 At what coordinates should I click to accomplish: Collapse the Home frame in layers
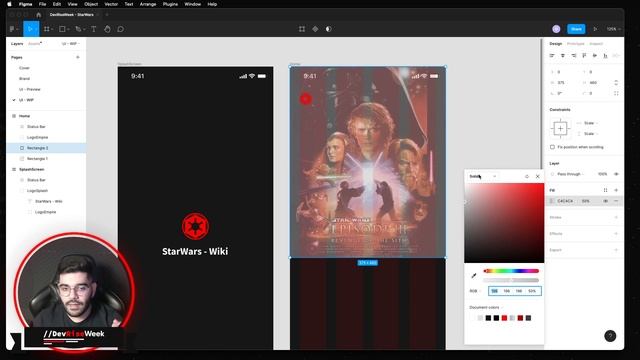pos(14,116)
